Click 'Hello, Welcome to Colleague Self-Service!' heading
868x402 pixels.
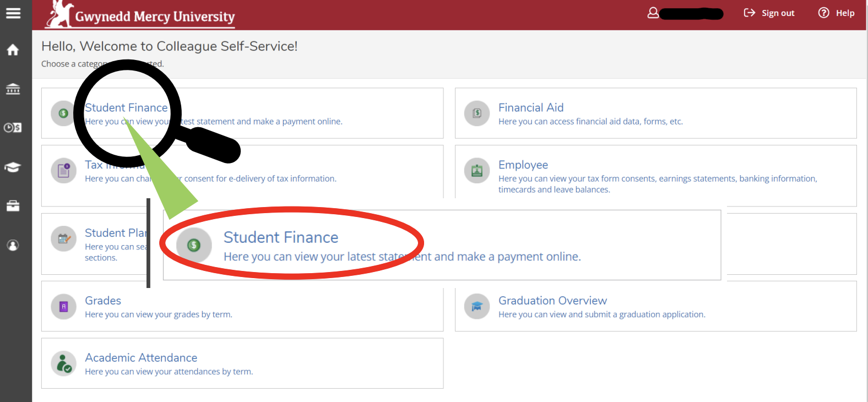pos(170,46)
